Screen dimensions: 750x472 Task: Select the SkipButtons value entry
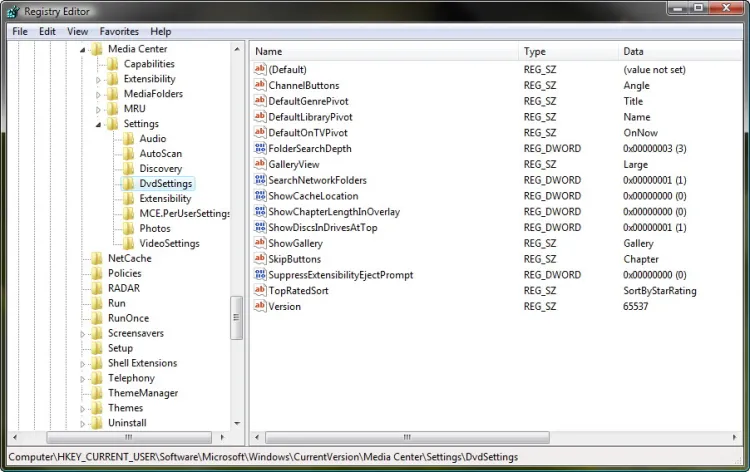tap(295, 259)
